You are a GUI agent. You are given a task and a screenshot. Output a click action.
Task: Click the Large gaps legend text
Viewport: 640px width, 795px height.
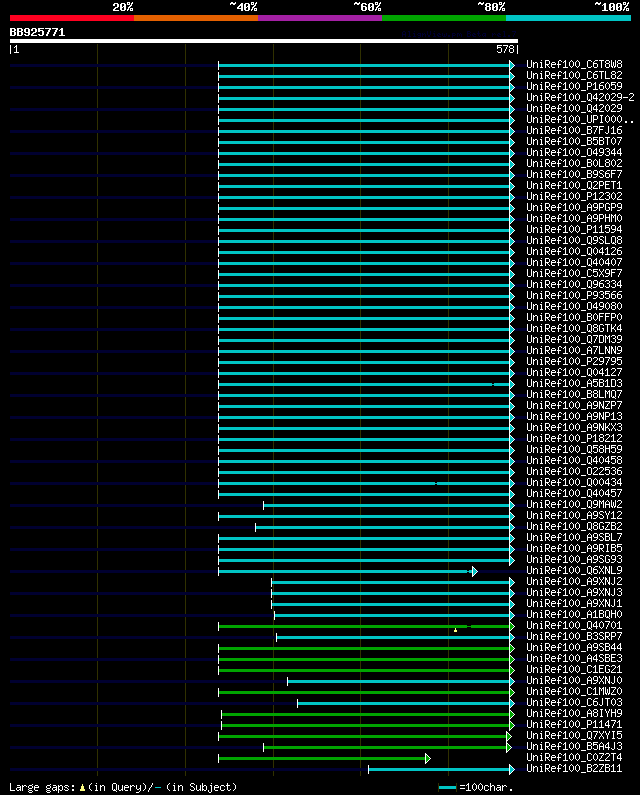coord(43,787)
